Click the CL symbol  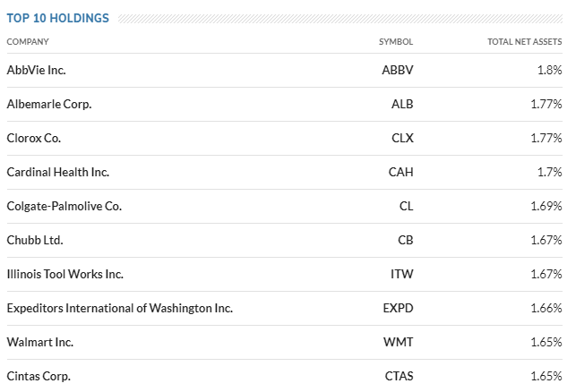click(x=407, y=206)
